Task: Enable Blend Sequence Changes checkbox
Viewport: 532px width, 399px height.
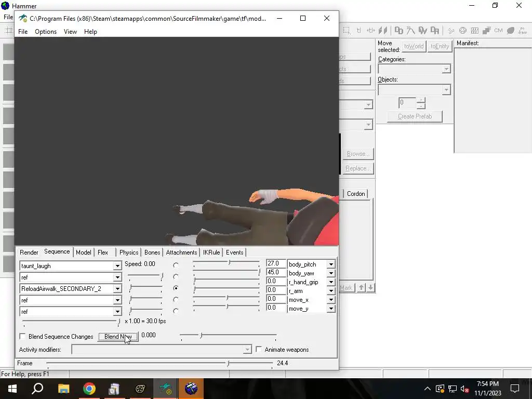Action: [22, 336]
